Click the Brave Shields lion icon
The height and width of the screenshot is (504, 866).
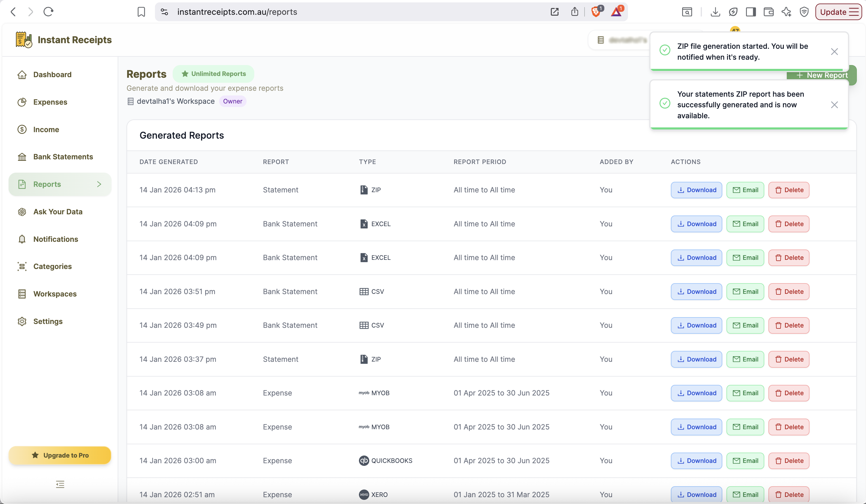[x=596, y=12]
